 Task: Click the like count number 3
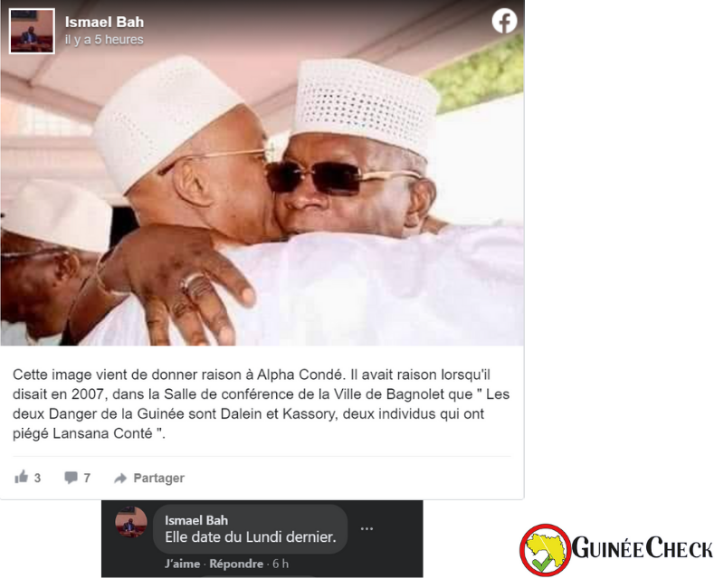pyautogui.click(x=37, y=479)
